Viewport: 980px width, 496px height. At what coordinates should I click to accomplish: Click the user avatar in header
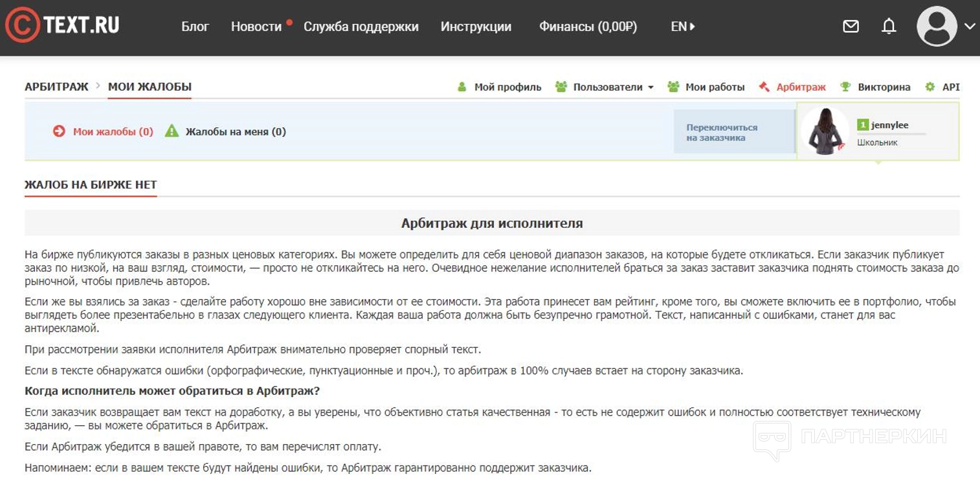[x=936, y=27]
